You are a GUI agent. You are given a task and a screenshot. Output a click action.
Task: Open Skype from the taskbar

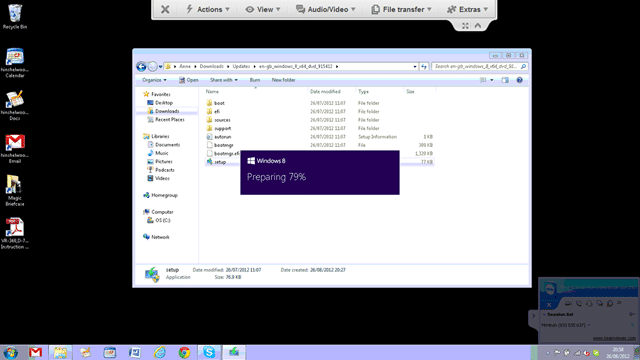pyautogui.click(x=209, y=352)
